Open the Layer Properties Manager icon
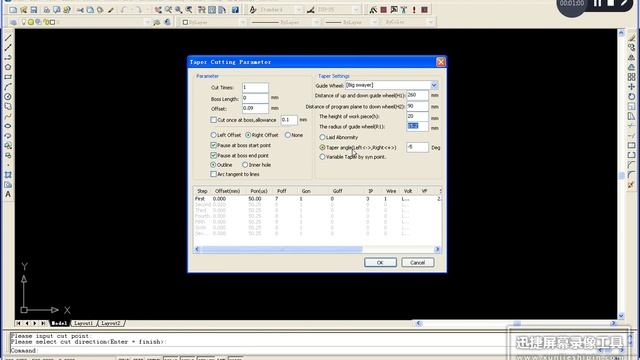Image resolution: width=640 pixels, height=360 pixels. (x=13, y=22)
